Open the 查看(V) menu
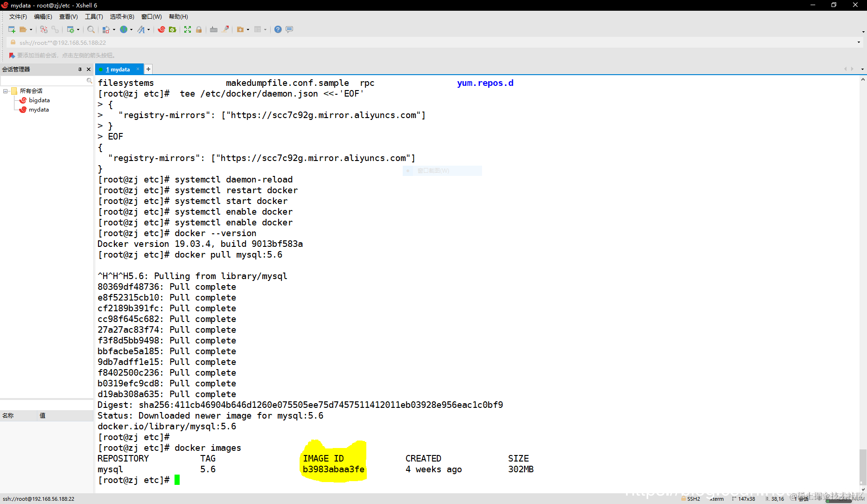This screenshot has width=867, height=504. [68, 17]
